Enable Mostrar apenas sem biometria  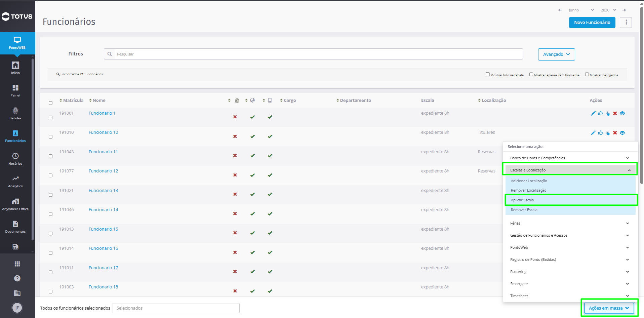coord(531,74)
